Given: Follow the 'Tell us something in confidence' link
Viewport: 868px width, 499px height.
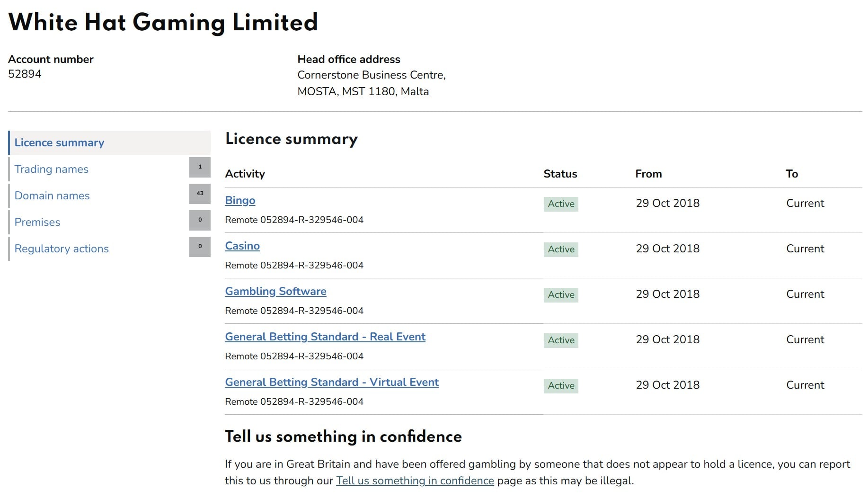Looking at the screenshot, I should (x=415, y=481).
